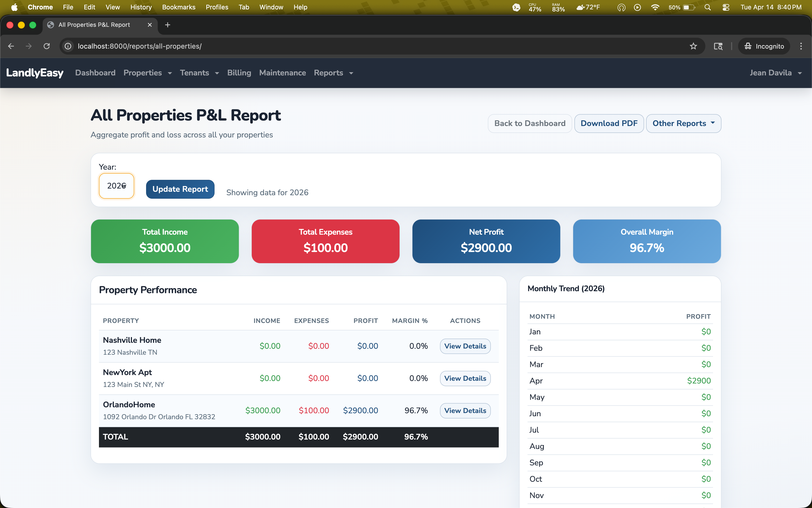812x508 pixels.
Task: View Details for OrlandoHome
Action: [x=465, y=411]
